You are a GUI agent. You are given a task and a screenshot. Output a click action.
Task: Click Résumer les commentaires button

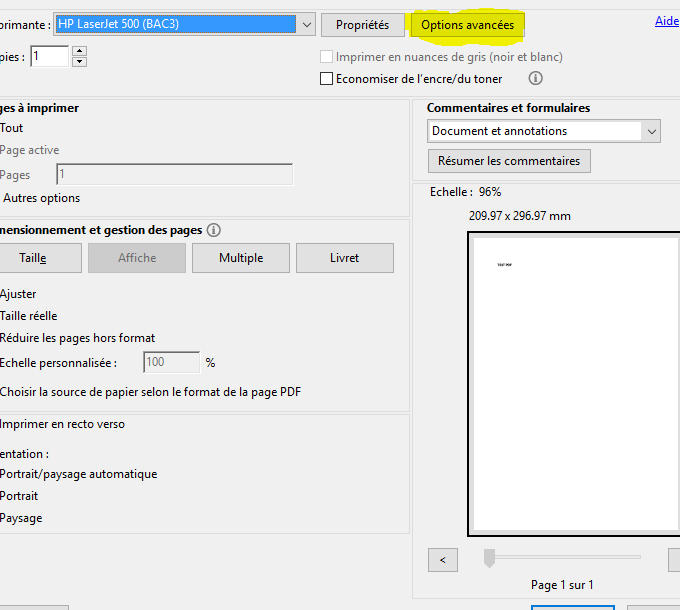[x=509, y=161]
